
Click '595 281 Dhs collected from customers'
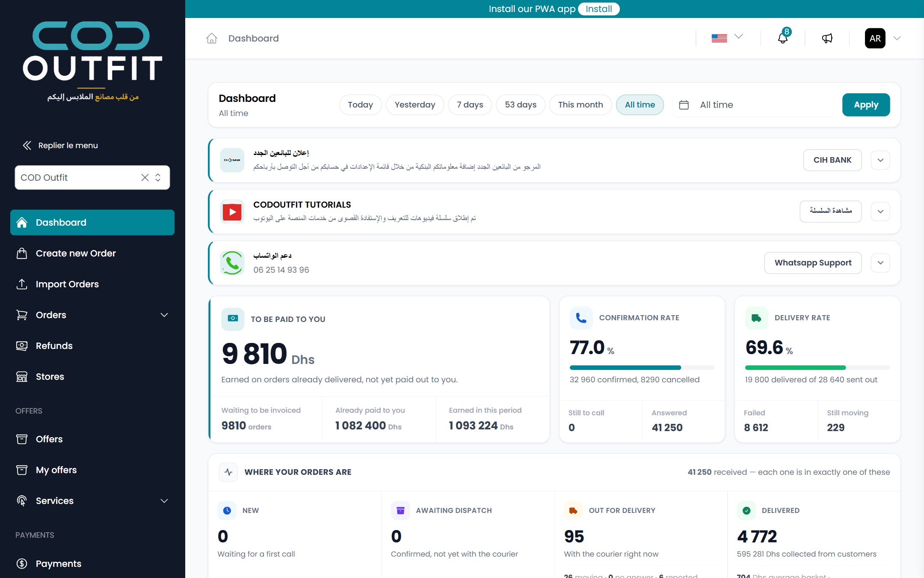[806, 554]
